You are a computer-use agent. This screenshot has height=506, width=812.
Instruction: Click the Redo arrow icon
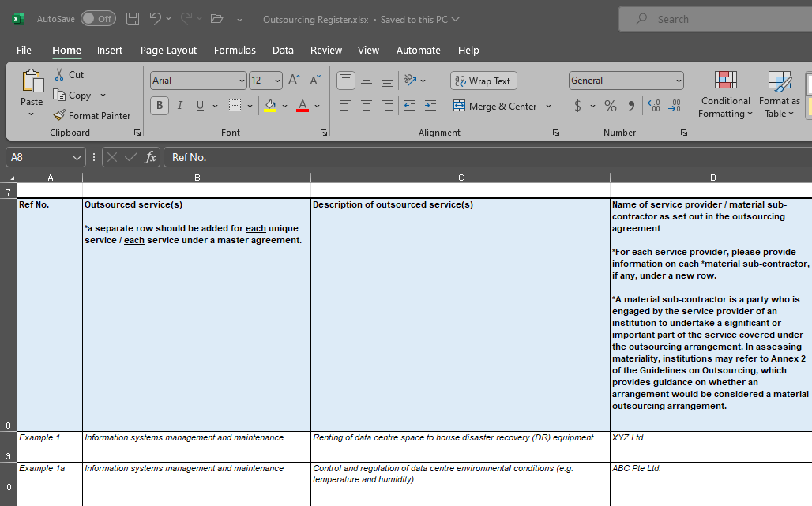click(186, 19)
